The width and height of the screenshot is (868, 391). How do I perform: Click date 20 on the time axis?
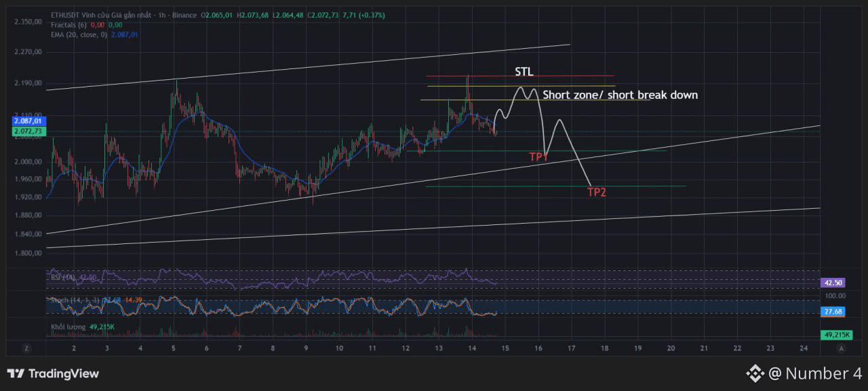[671, 348]
